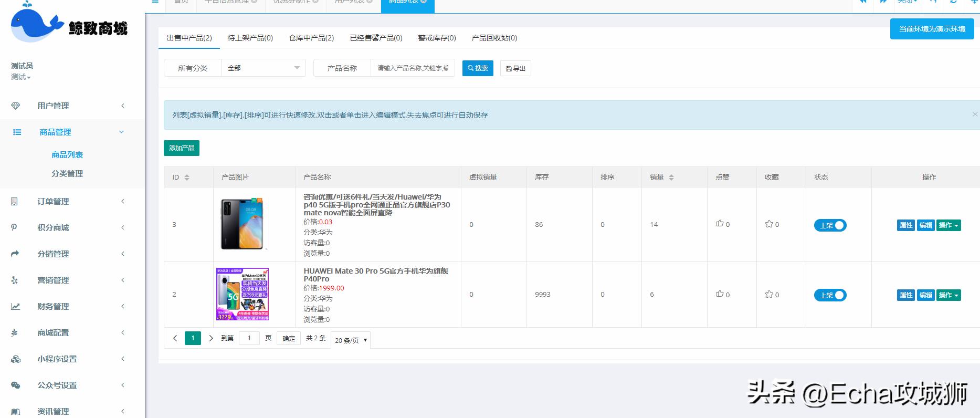Viewport: 980px width, 418px height.
Task: Switch to 出售中产品(2) tab
Action: [189, 38]
